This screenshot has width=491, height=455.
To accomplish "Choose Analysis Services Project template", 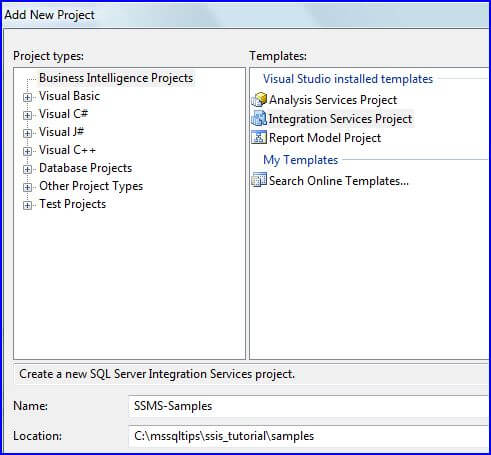I will [x=333, y=100].
